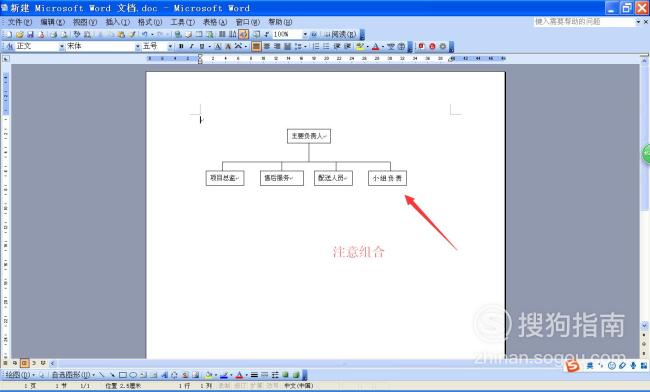The width and height of the screenshot is (650, 392).
Task: Insert organization chart diagram icon
Action: pos(175,375)
